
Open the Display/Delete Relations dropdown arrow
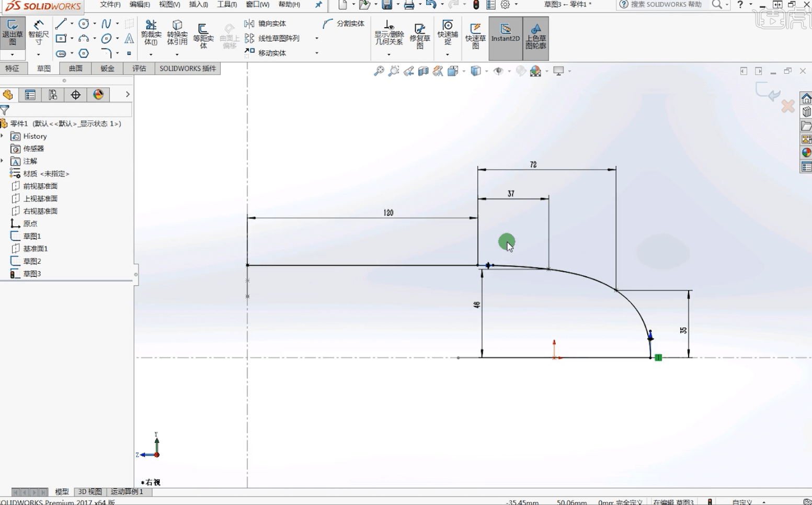click(x=389, y=54)
